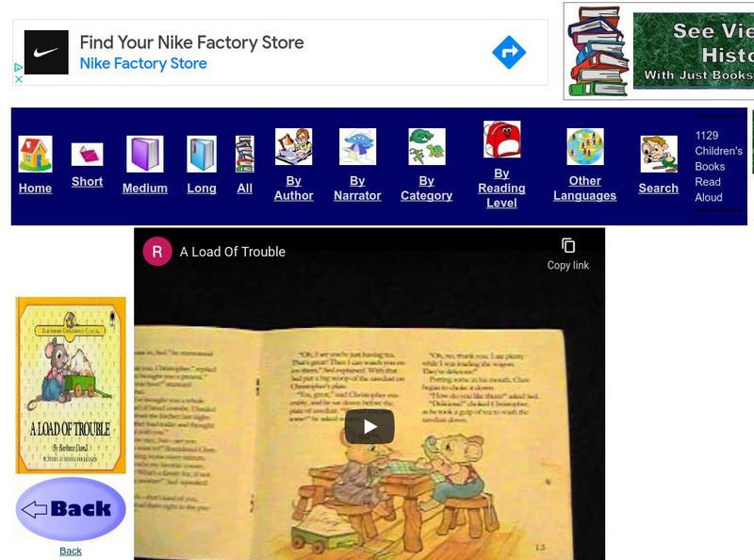Click Other Languages globe icon

(584, 147)
